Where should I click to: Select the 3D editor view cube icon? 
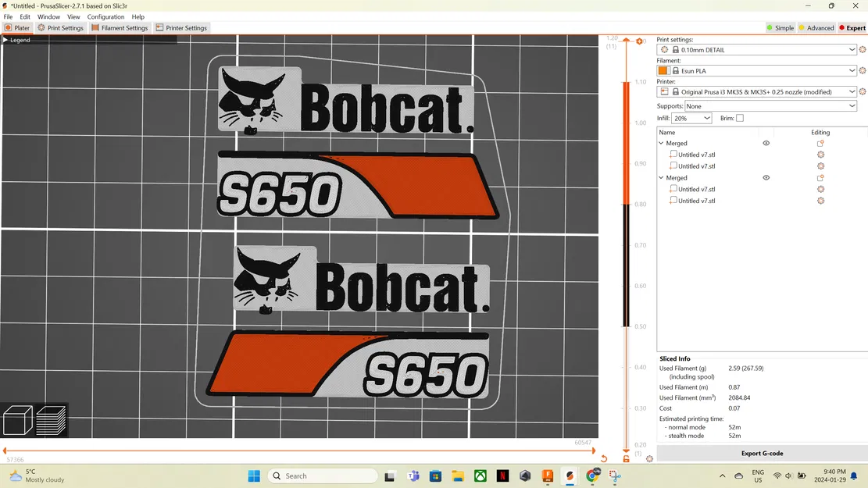tap(16, 422)
